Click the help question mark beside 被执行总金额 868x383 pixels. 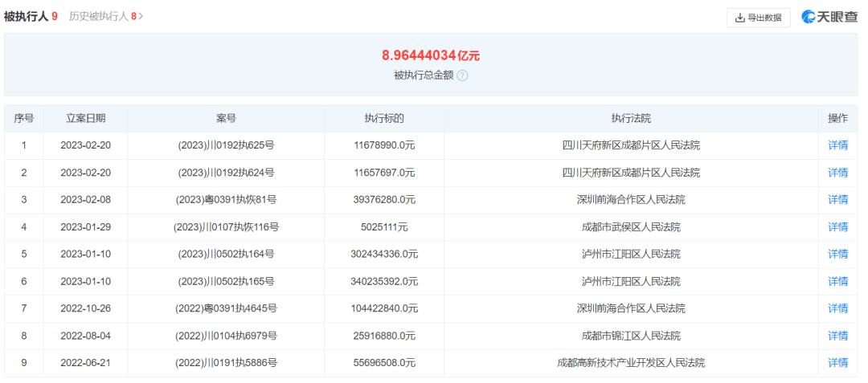pos(462,75)
